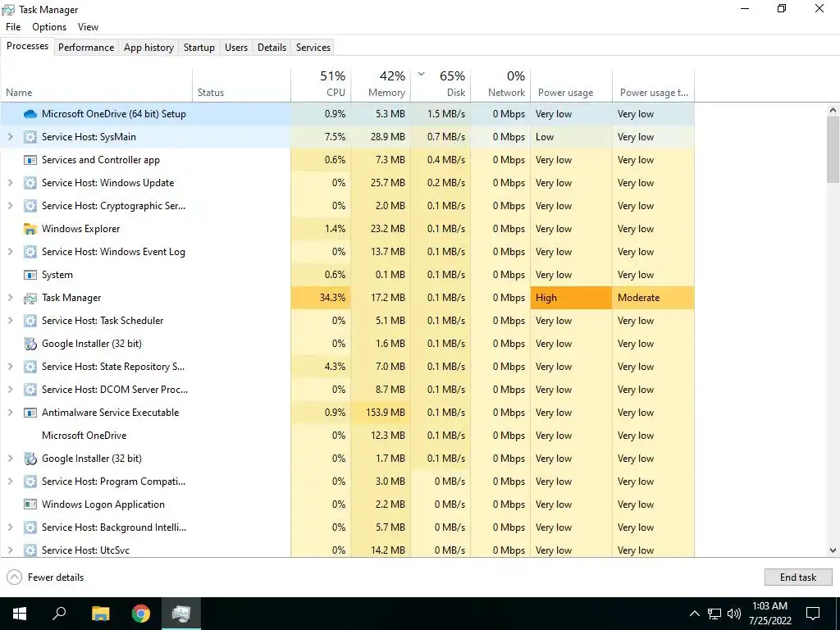Screen dimensions: 840x630
Task: Expand Service Host: Windows Event Log
Action: click(10, 253)
